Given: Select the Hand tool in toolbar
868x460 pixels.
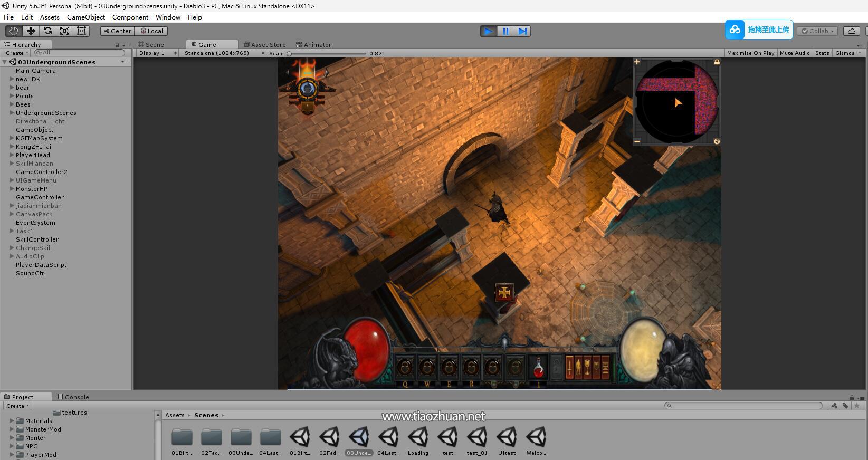Looking at the screenshot, I should coord(14,31).
